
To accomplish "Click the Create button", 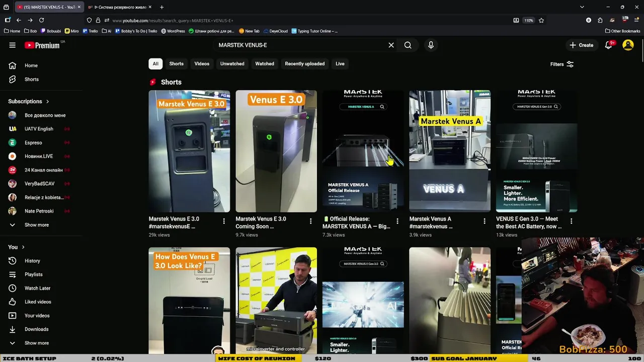I will (581, 45).
